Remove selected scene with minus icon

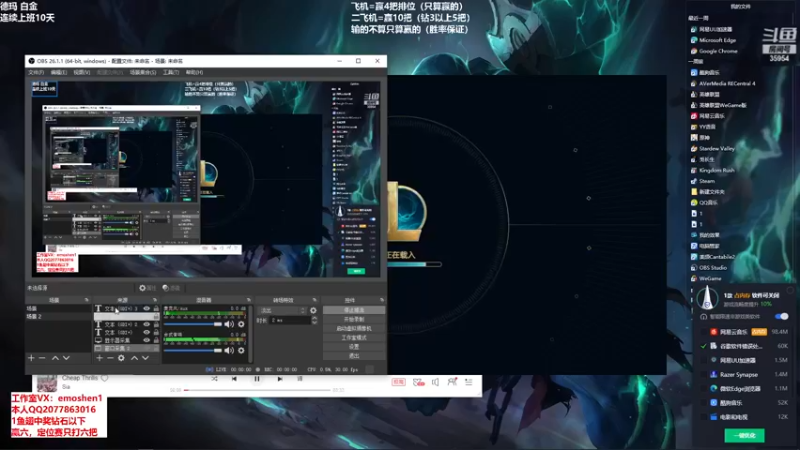(42, 358)
